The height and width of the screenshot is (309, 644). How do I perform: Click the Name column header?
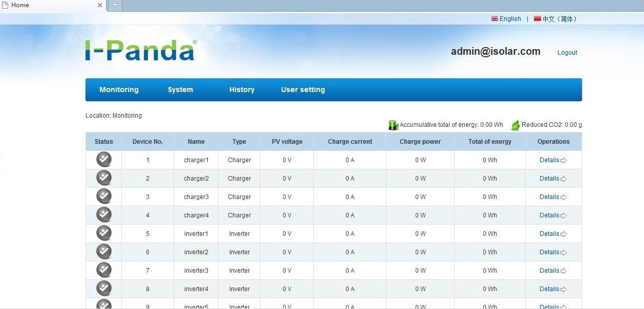pos(196,142)
